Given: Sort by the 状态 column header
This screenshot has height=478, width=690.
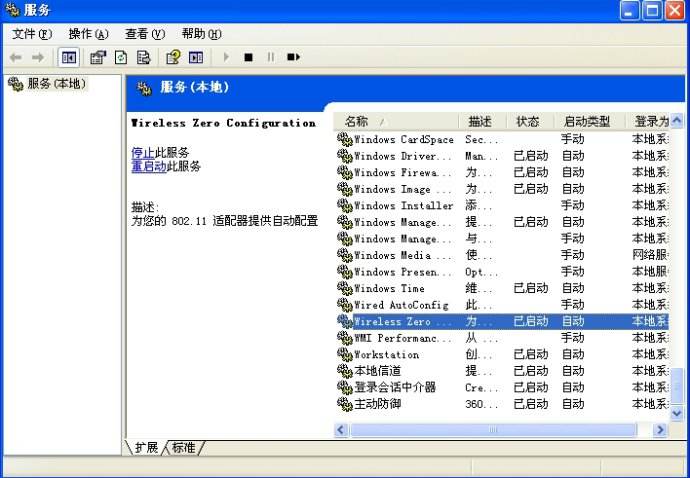Looking at the screenshot, I should tap(529, 121).
